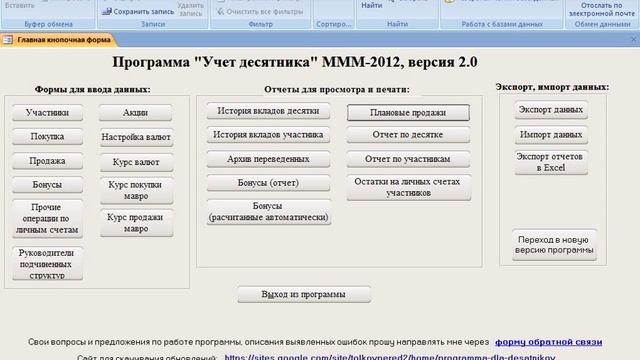Viewport: 640px width, 360px height.
Task: Click Вставить in Буфер обмена group
Action: tap(20, 5)
